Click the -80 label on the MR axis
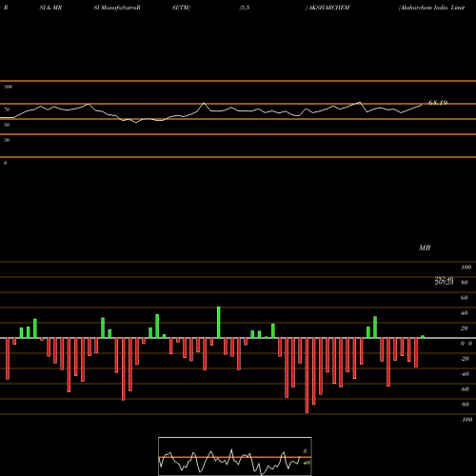The image size is (476, 476). (x=465, y=405)
